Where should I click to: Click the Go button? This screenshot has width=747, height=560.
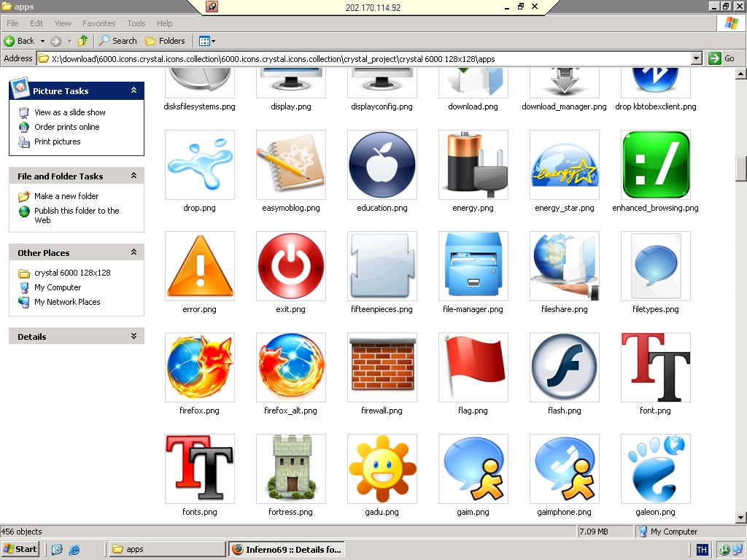point(721,58)
